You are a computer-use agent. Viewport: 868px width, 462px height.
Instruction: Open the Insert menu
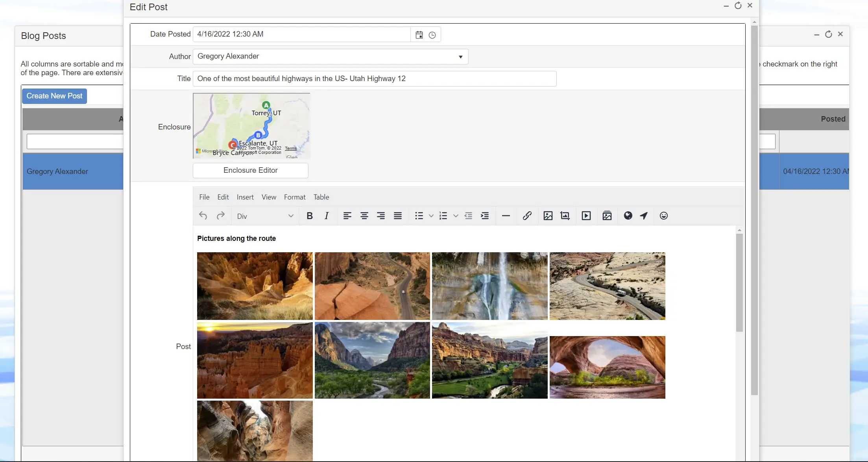tap(245, 197)
